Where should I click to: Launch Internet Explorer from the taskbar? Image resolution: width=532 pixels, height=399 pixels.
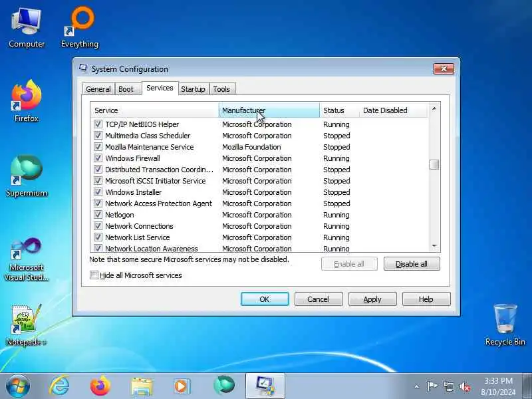59,386
